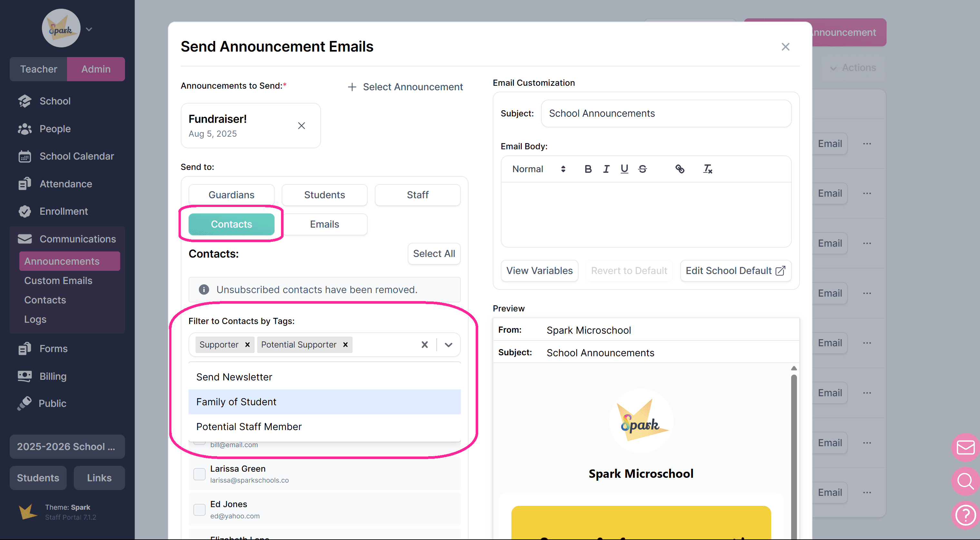Switch to Teacher role toggle
The image size is (980, 540).
[38, 69]
